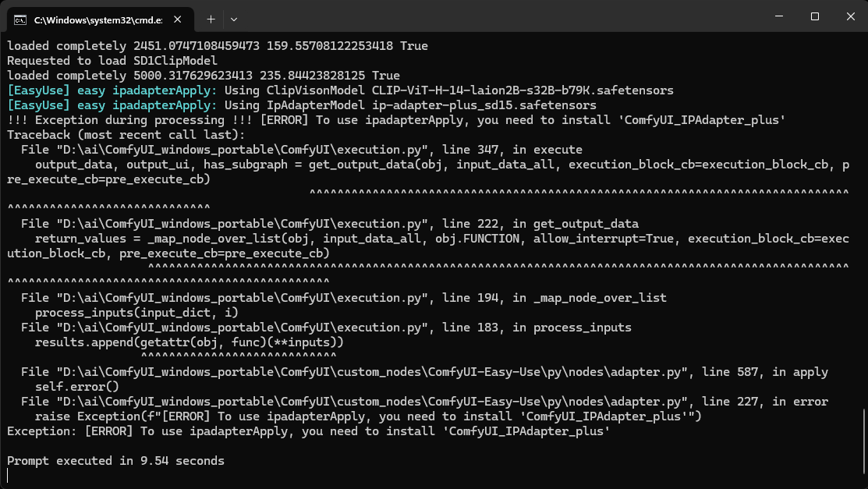Click 'Requested to load SD1ClipModel' line

coord(112,61)
